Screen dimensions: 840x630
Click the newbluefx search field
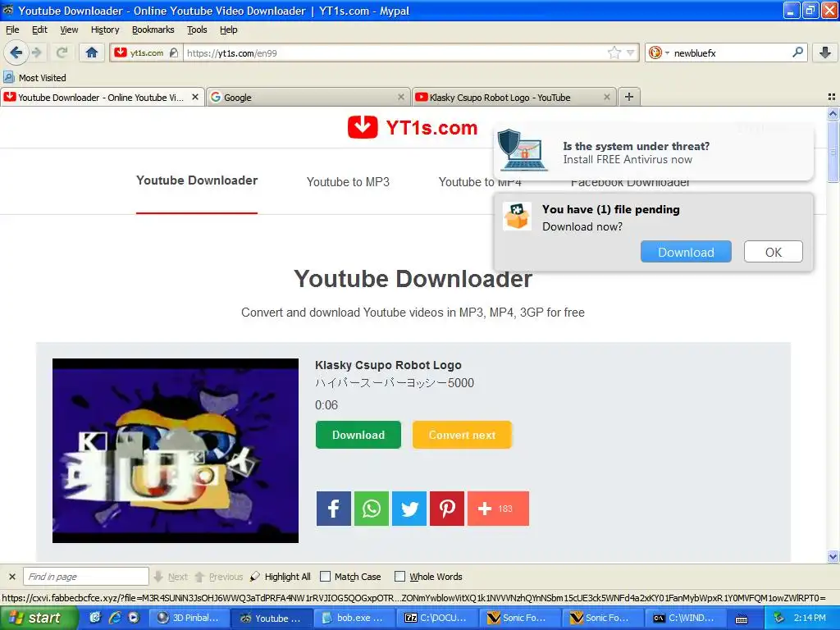(731, 52)
